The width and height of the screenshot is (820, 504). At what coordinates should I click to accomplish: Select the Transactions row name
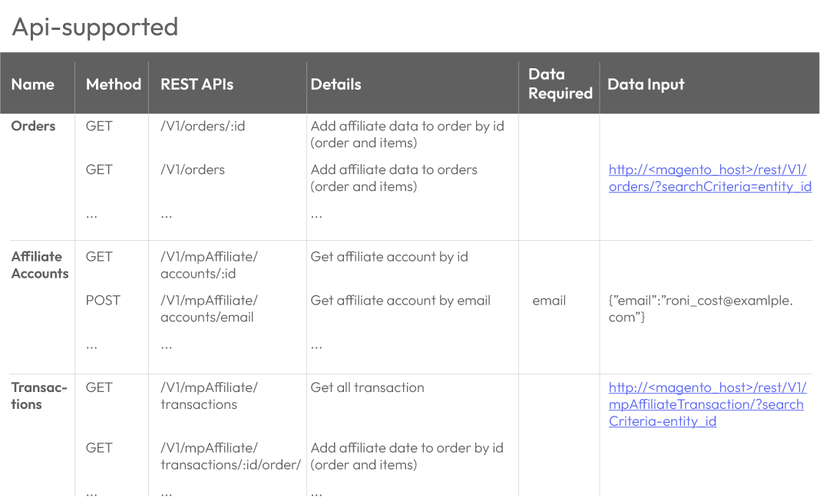point(39,396)
